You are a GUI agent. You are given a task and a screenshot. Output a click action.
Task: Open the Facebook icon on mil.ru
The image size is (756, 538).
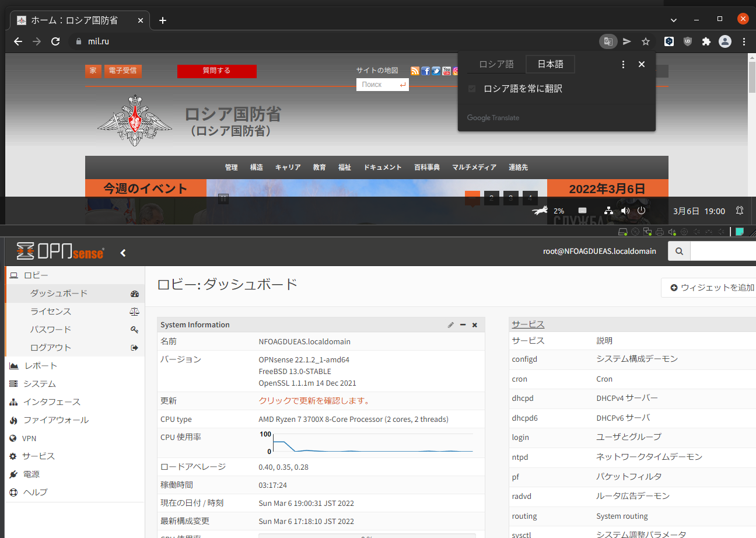(x=426, y=71)
